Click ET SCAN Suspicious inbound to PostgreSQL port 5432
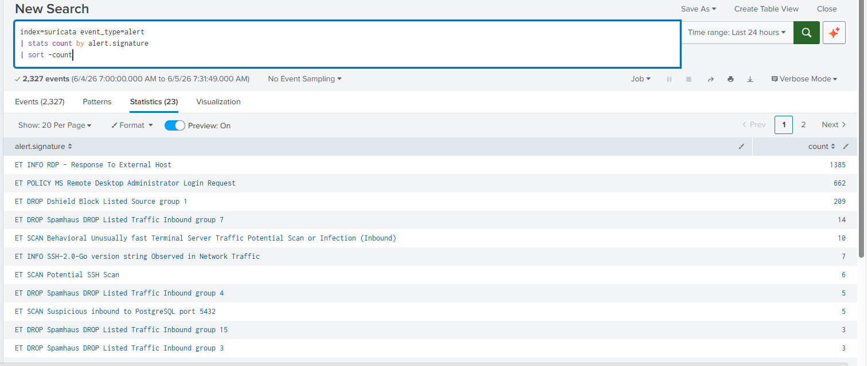Image resolution: width=868 pixels, height=366 pixels. [115, 312]
